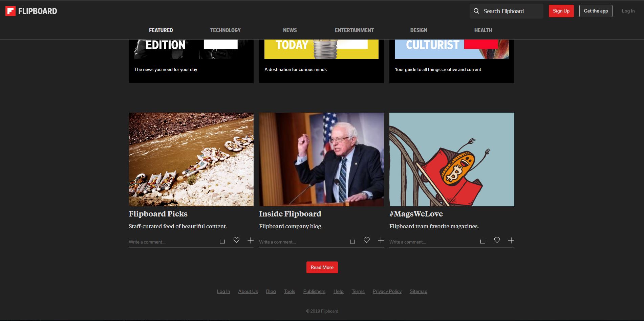
Task: Switch to the News tab
Action: click(x=290, y=30)
